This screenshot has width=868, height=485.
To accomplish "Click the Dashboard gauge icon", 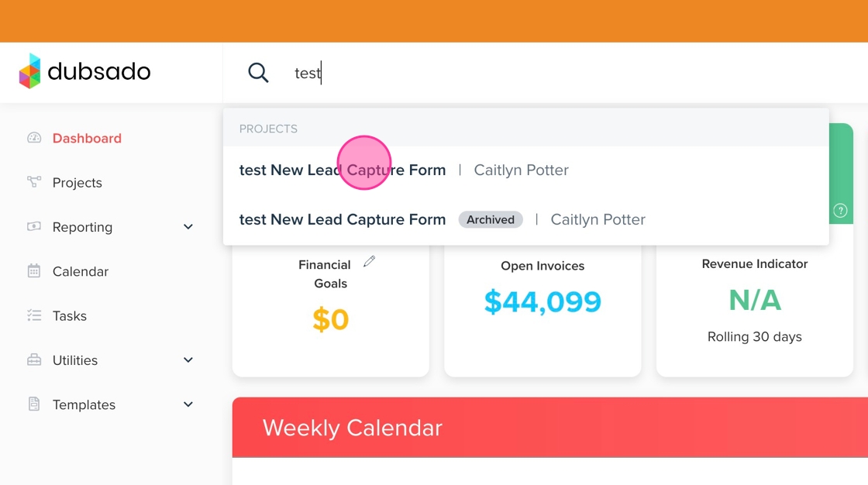I will pos(34,138).
